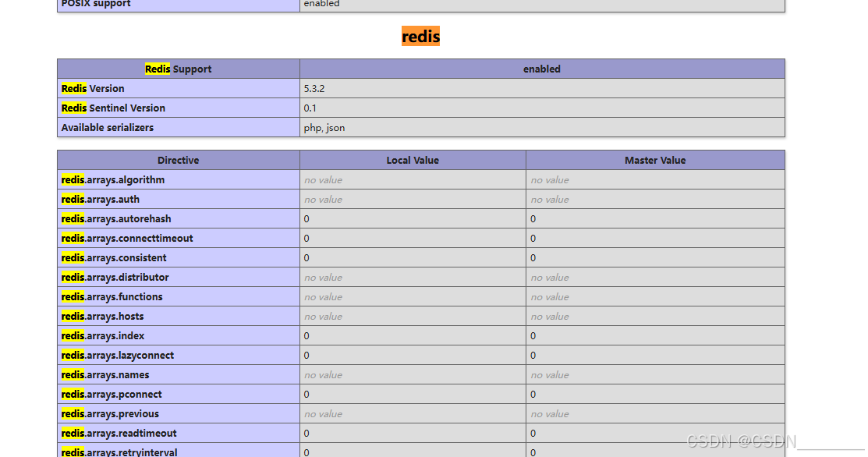
Task: Select redis.arrays.readtimeout directive
Action: pyautogui.click(x=179, y=433)
